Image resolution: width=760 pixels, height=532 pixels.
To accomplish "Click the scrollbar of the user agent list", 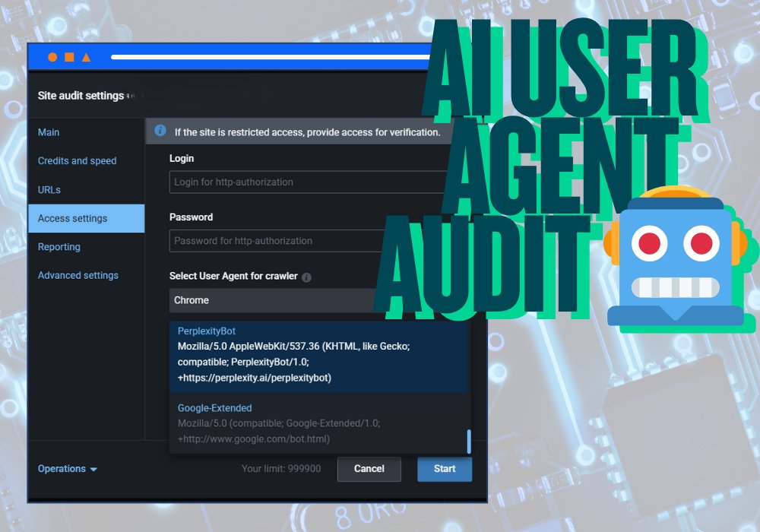I will coord(468,441).
